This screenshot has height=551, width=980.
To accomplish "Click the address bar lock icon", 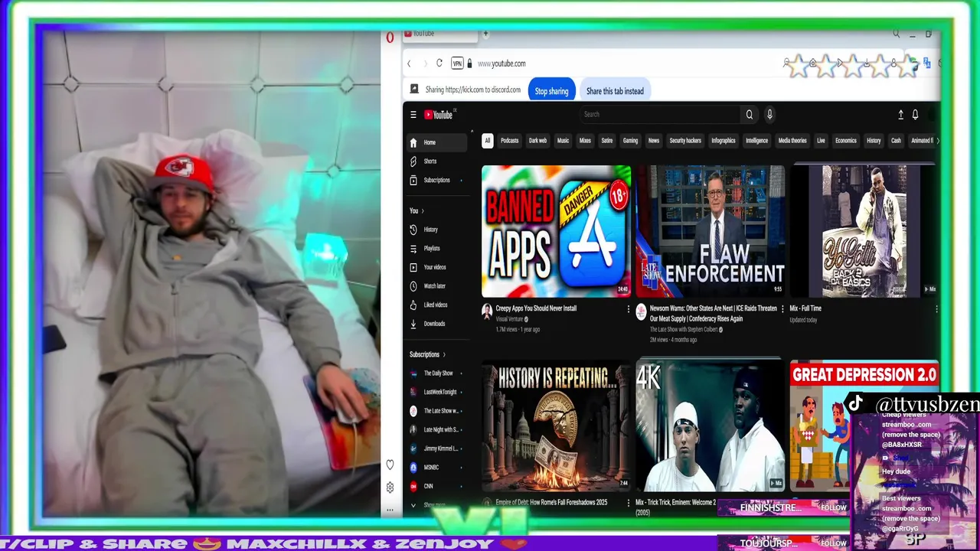I will point(470,64).
